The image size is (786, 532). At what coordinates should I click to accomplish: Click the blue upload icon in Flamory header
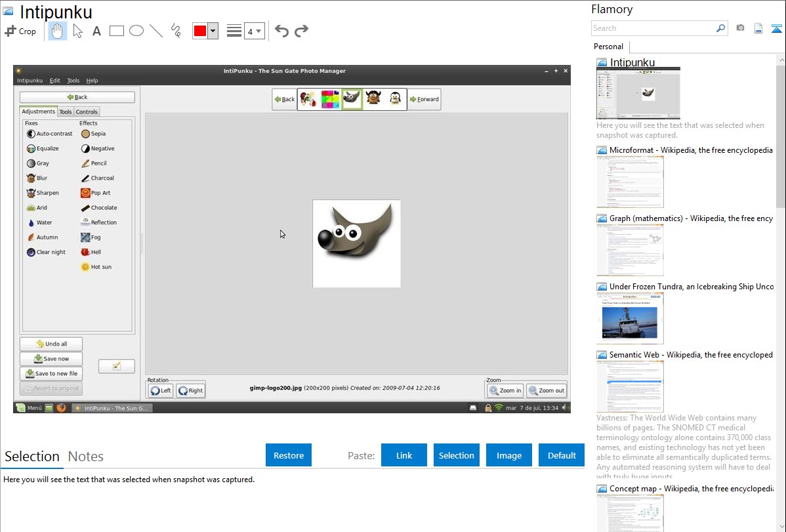776,29
